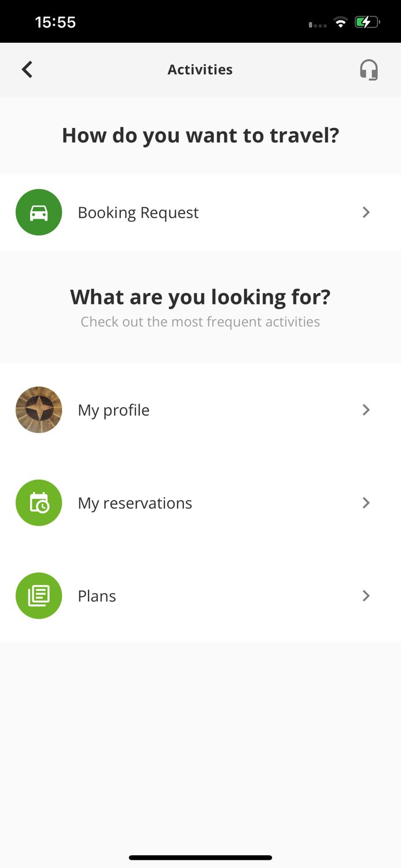Click the battery charging indicator
The width and height of the screenshot is (401, 868).
[x=367, y=22]
